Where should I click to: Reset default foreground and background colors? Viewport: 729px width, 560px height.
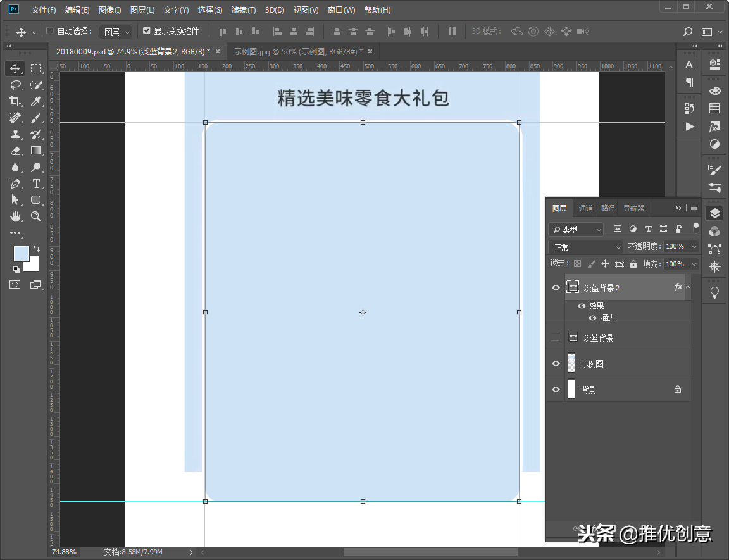(16, 269)
